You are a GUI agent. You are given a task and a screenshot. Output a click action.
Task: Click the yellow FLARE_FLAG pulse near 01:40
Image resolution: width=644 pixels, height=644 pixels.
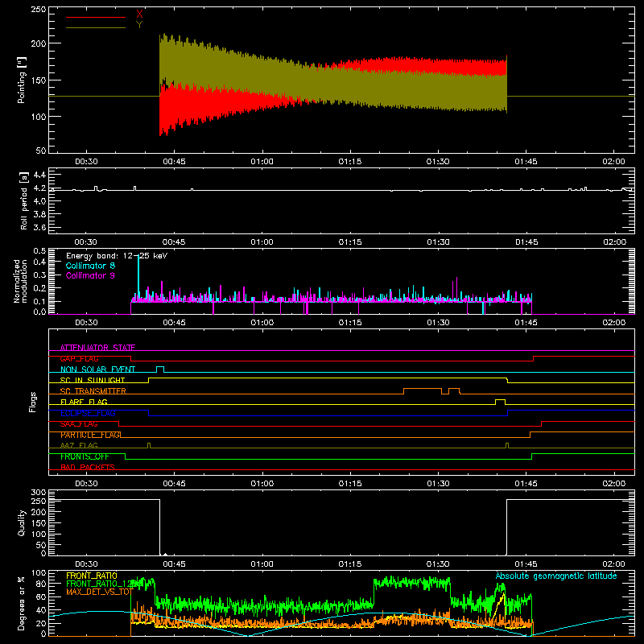coord(500,402)
